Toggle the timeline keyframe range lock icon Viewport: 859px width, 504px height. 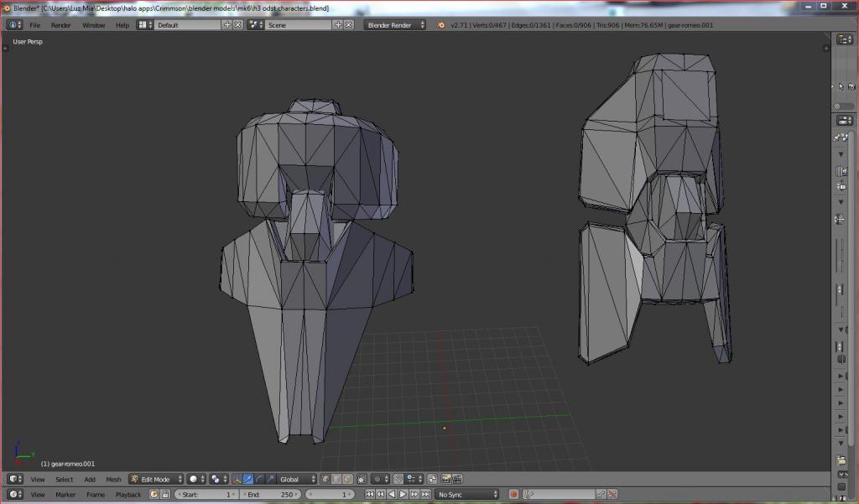(165, 495)
